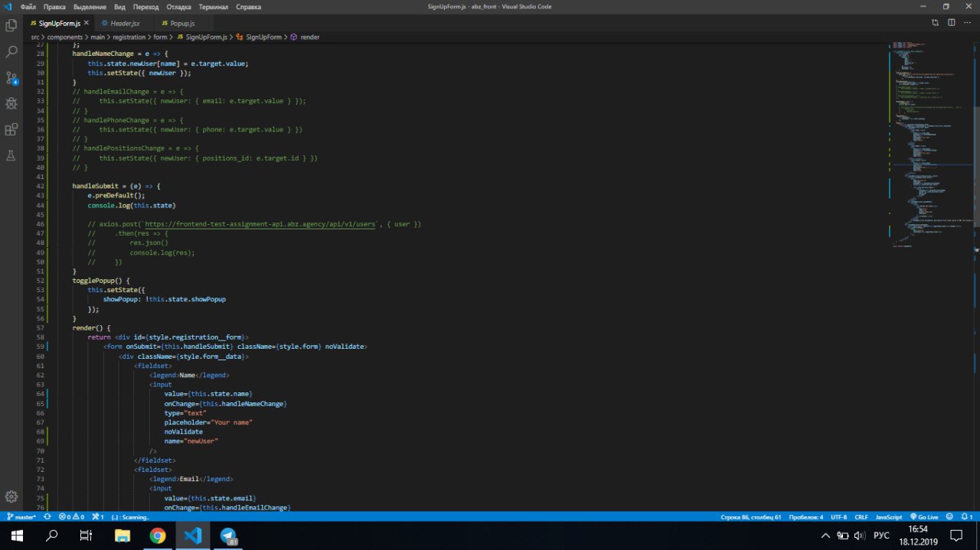Open the JavaScript language mode selector

coord(888,517)
